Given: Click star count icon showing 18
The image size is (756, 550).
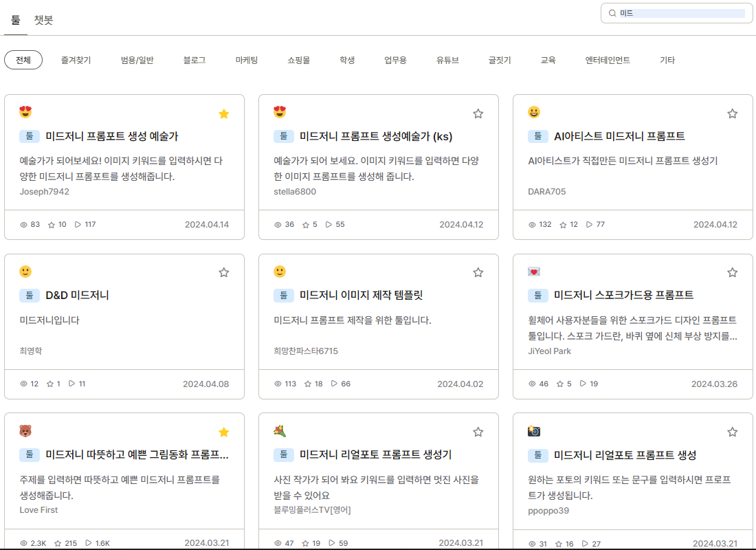Looking at the screenshot, I should [x=308, y=384].
